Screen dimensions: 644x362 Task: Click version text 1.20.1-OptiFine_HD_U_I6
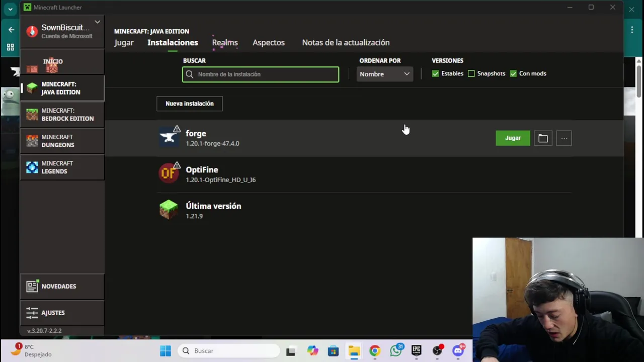click(220, 179)
